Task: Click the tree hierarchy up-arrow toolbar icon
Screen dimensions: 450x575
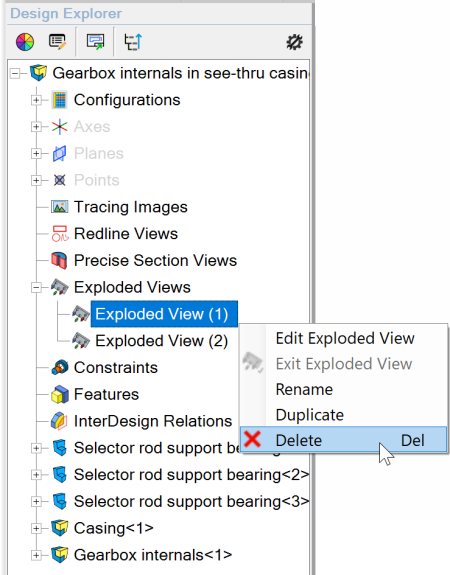Action: click(x=133, y=41)
